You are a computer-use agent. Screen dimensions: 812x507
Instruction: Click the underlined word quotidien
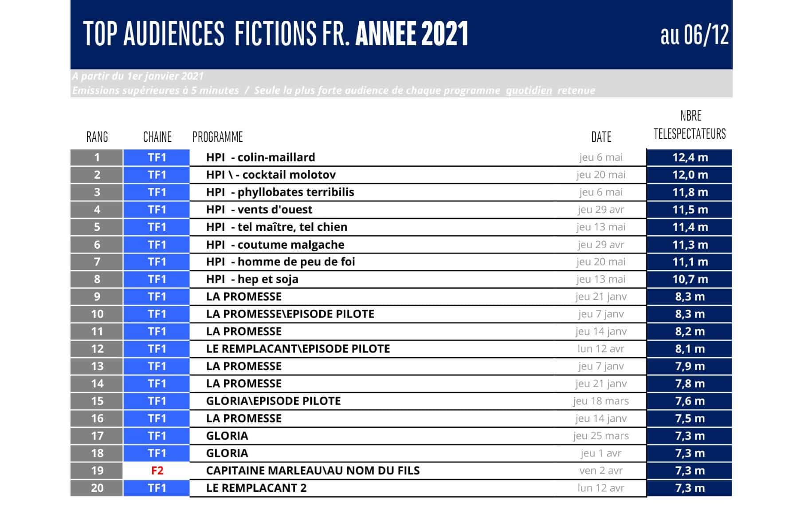click(x=529, y=90)
